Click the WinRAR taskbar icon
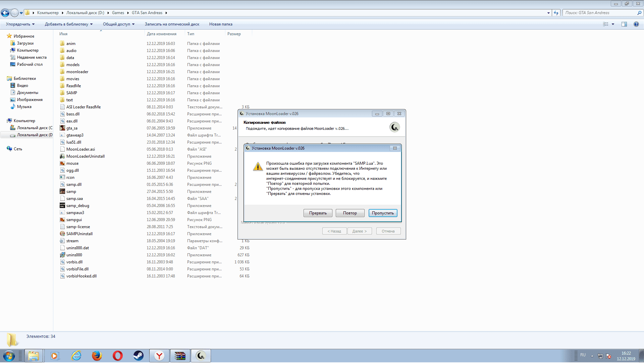644x363 pixels. pyautogui.click(x=180, y=356)
